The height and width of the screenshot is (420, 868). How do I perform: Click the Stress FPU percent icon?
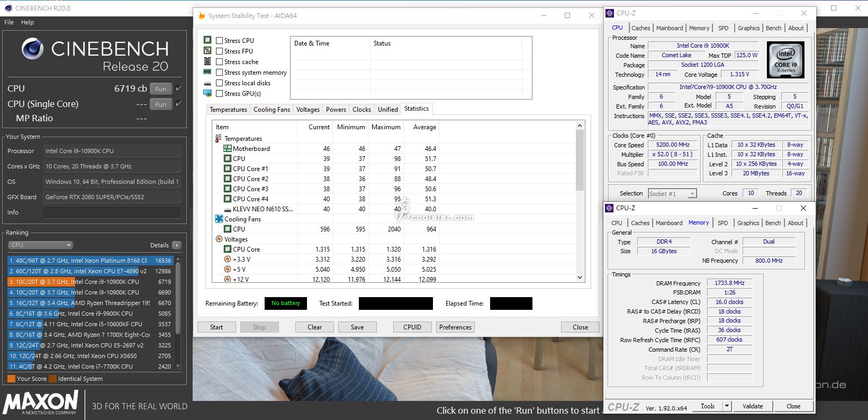click(207, 50)
